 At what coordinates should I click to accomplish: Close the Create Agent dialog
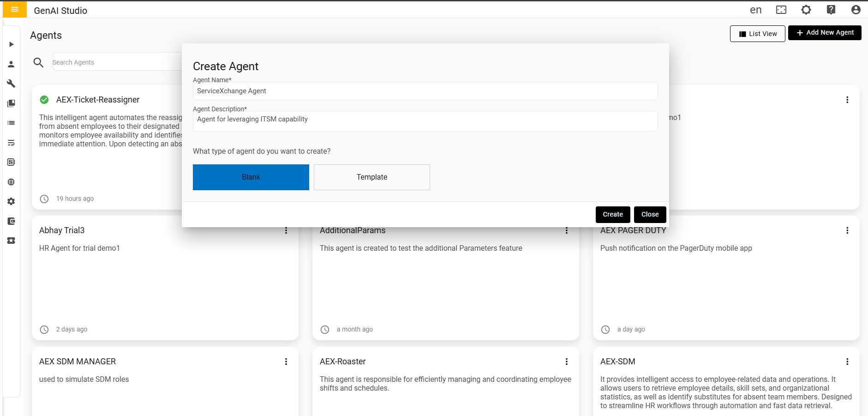point(650,214)
